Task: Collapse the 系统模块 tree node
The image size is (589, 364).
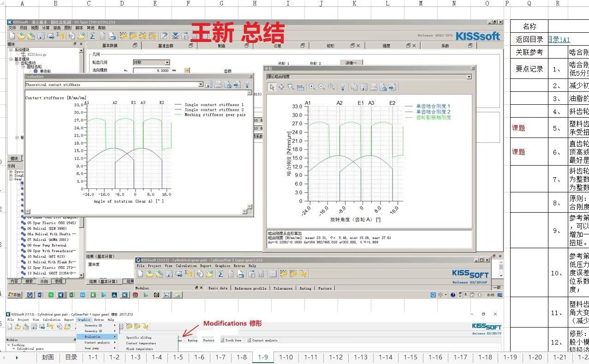Action: 12,50
